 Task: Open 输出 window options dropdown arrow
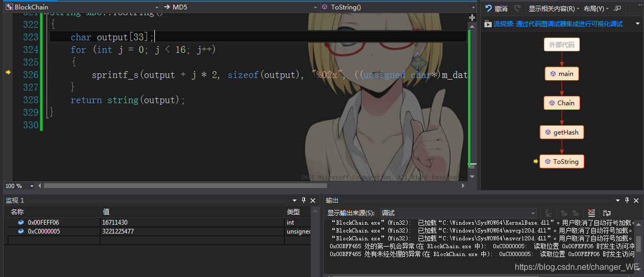click(617, 200)
